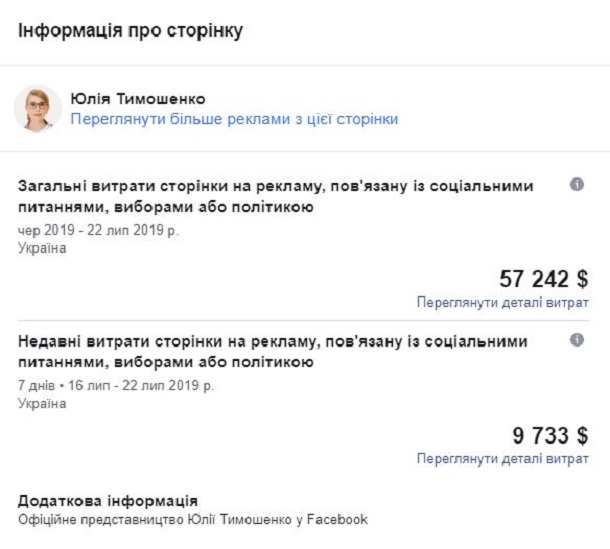Click the page name Юлія Тимошенко

click(x=138, y=99)
